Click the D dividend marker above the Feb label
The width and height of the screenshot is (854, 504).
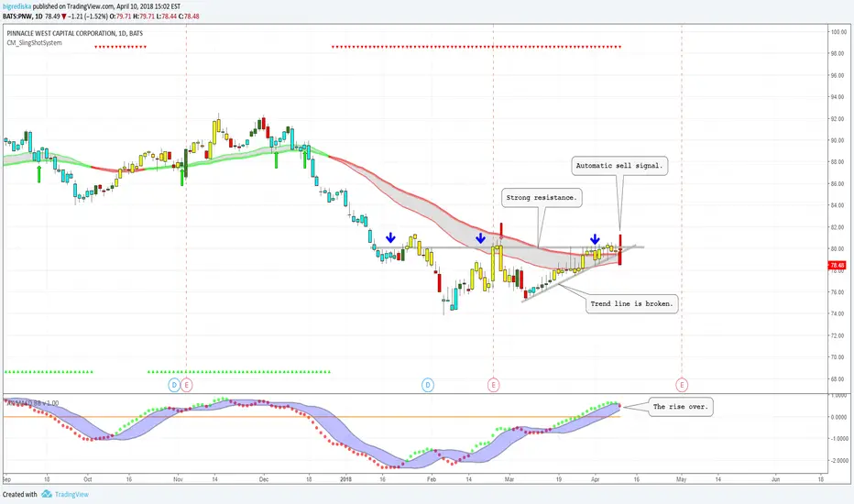[428, 385]
